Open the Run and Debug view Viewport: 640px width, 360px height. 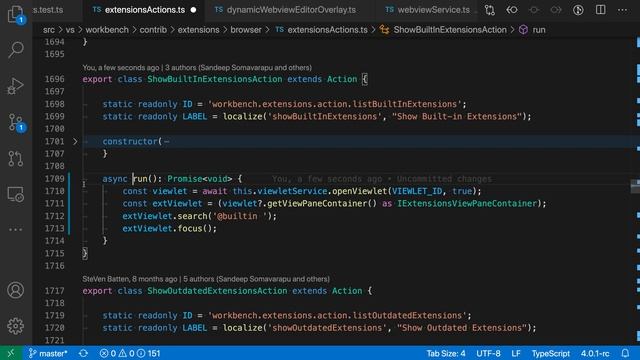click(16, 86)
